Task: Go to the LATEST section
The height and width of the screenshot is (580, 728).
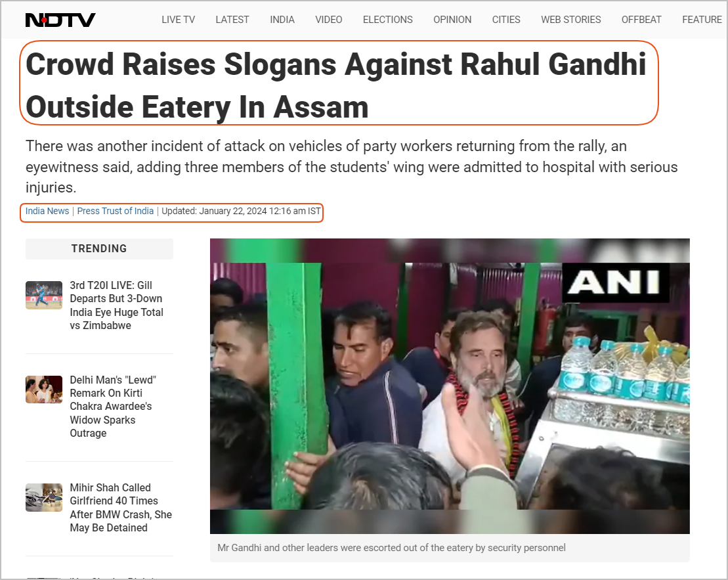Action: pos(232,20)
